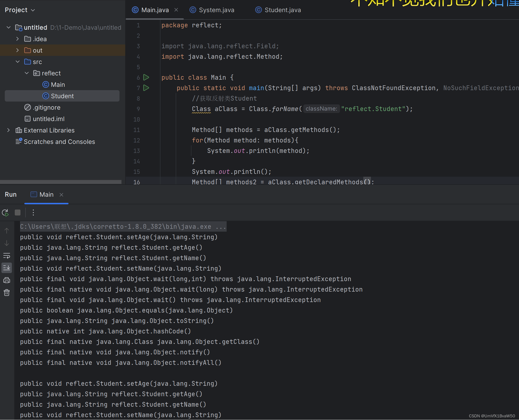Toggle scroll to end of console
Viewport: 519px width, 420px height.
tap(6, 268)
